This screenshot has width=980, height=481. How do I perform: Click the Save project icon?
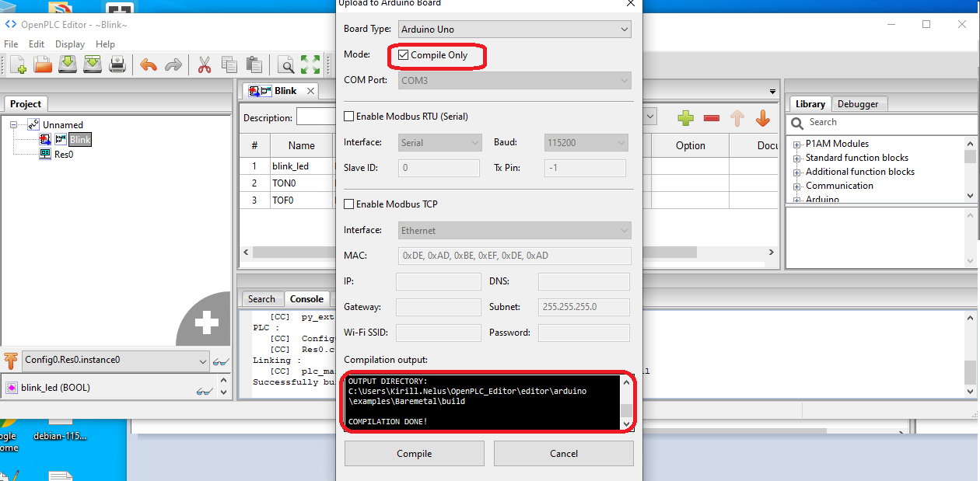68,64
